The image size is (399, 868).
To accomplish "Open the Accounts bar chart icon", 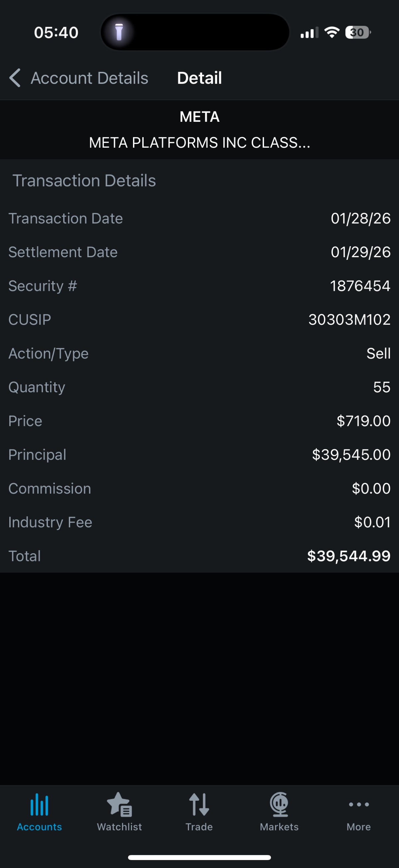I will coord(39,805).
